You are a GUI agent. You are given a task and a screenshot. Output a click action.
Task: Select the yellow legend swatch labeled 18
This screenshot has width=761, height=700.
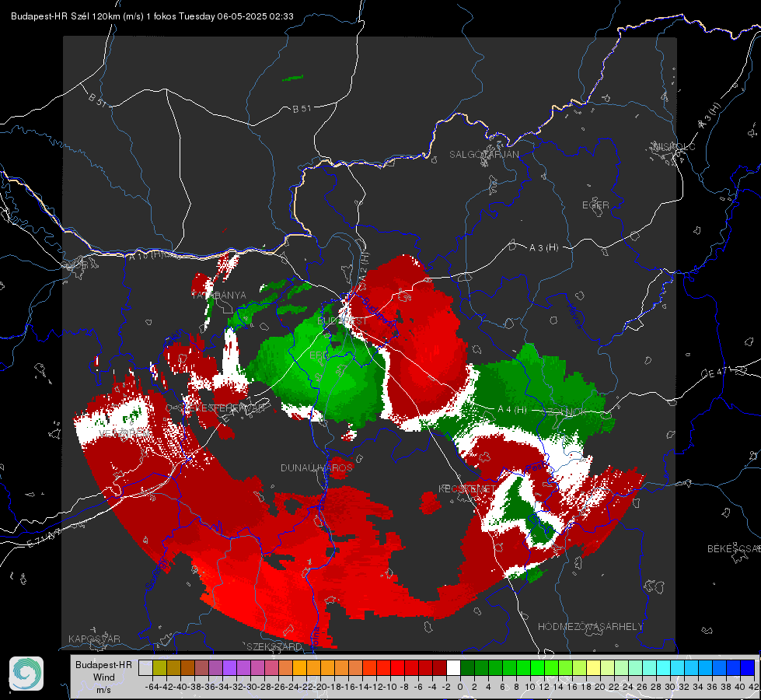(594, 667)
